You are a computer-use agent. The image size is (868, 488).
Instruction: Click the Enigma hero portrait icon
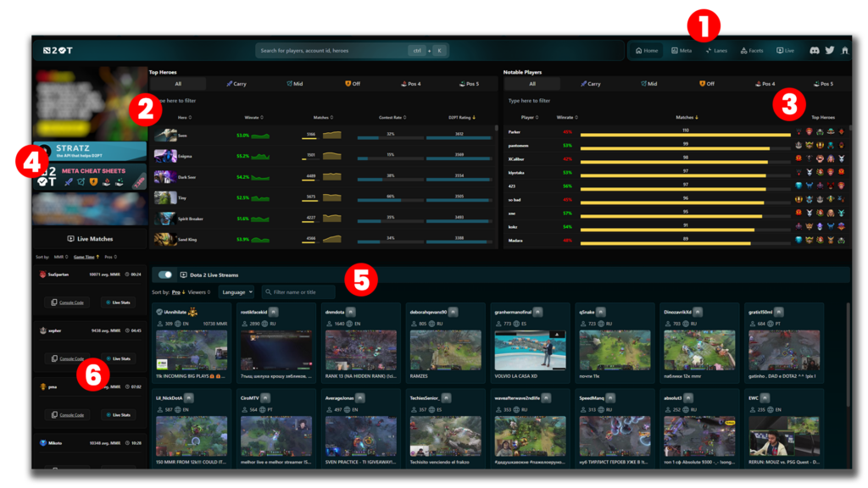pyautogui.click(x=165, y=156)
